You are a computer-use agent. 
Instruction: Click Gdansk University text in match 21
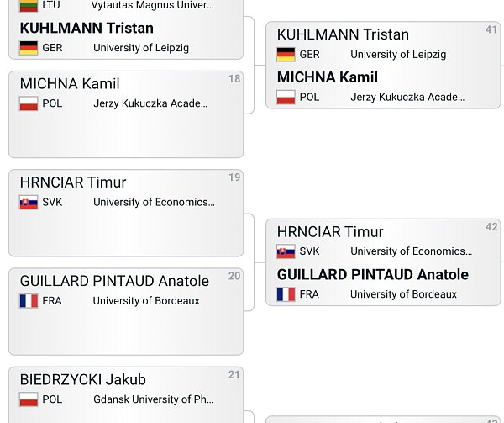point(154,399)
